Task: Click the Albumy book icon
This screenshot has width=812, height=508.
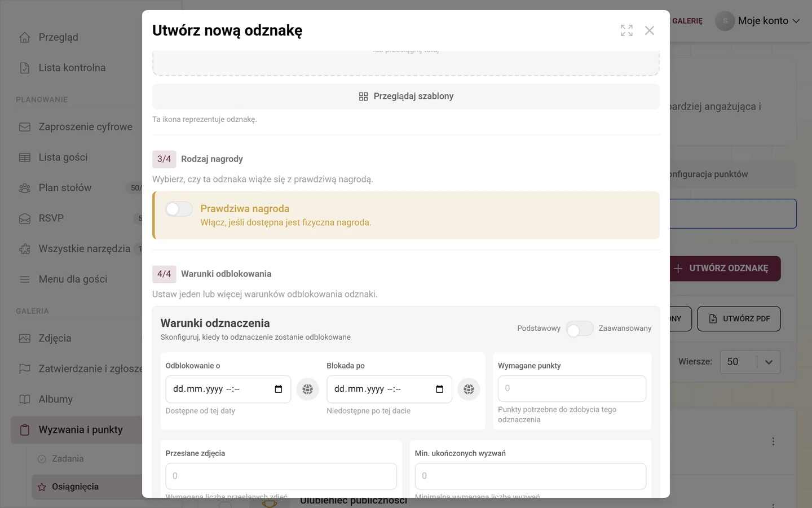Action: [25, 400]
